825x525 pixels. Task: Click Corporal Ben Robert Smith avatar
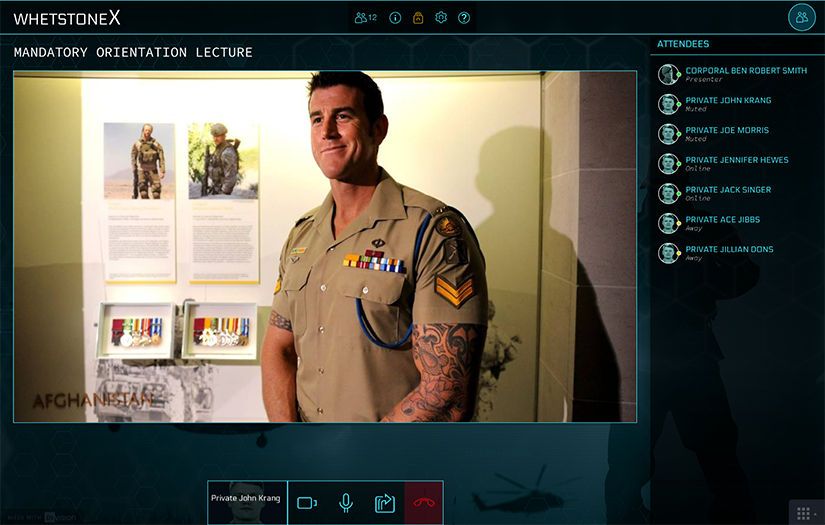tap(668, 74)
